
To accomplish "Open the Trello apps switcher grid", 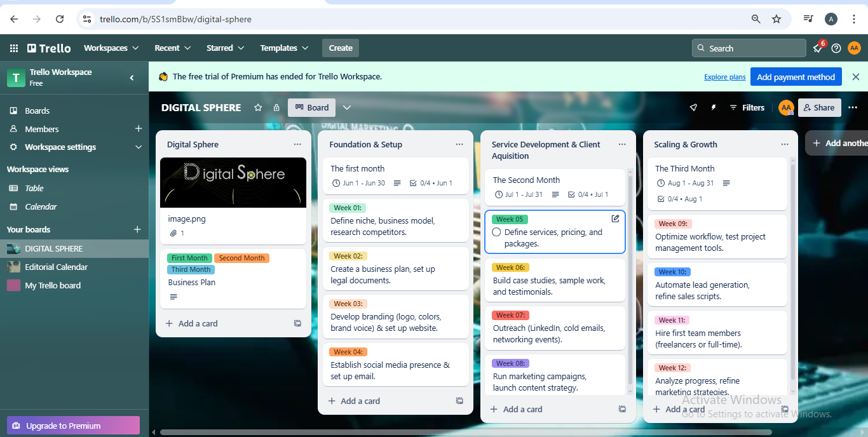I will [14, 48].
